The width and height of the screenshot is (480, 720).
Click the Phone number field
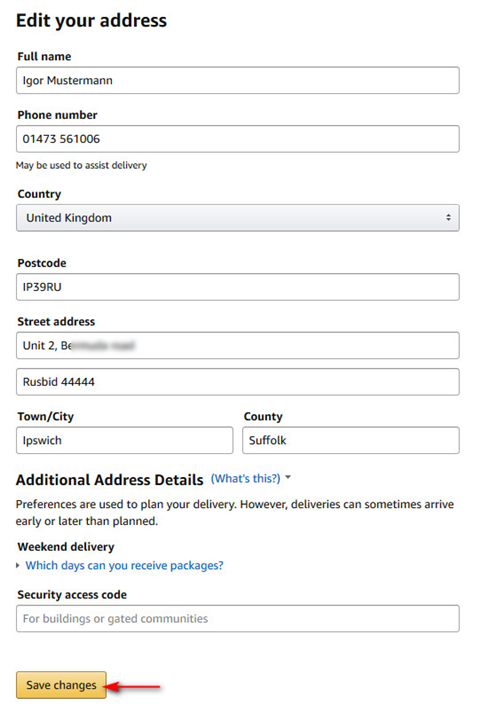[237, 139]
